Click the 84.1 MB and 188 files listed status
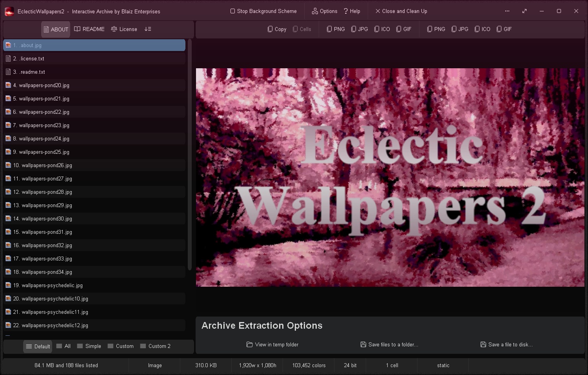588x375 pixels. 66,365
